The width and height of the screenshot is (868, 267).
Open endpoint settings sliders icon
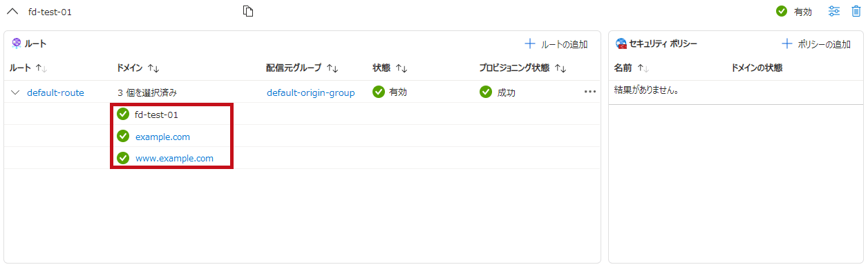click(x=834, y=11)
